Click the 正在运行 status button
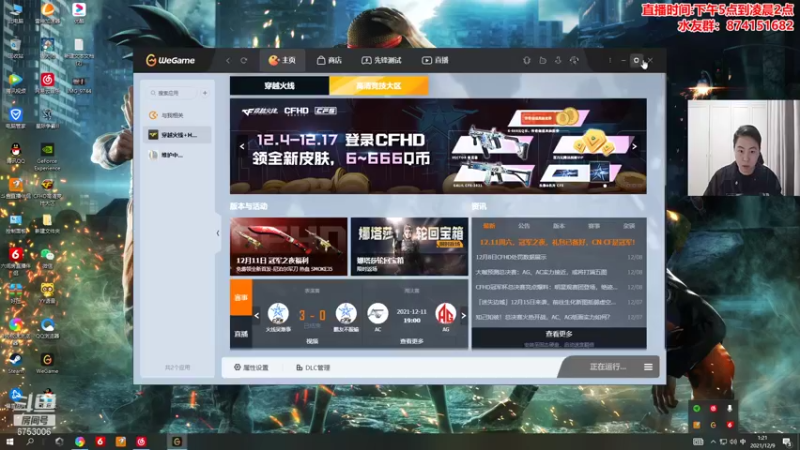800x450 pixels. (x=607, y=367)
